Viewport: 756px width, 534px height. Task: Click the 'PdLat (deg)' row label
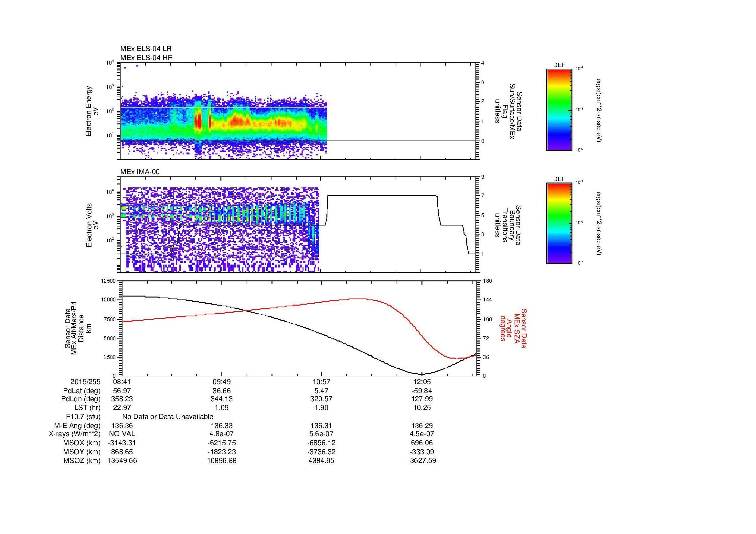[82, 391]
